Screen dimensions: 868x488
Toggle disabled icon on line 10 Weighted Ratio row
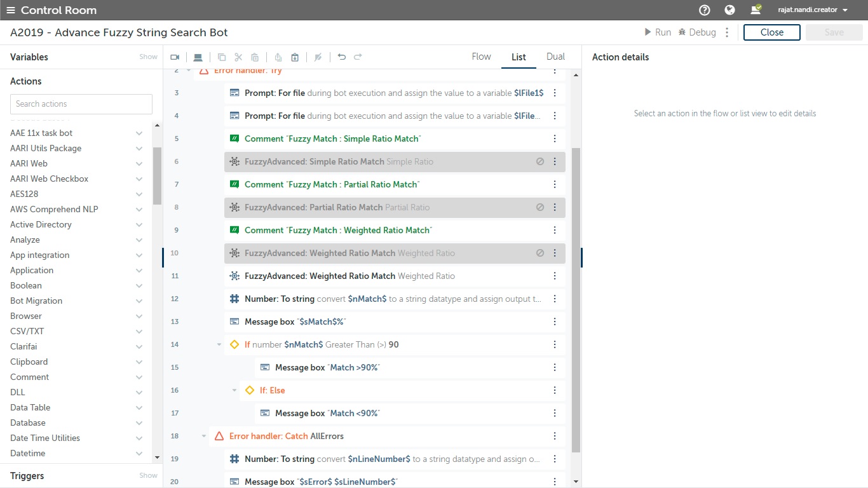tap(540, 253)
